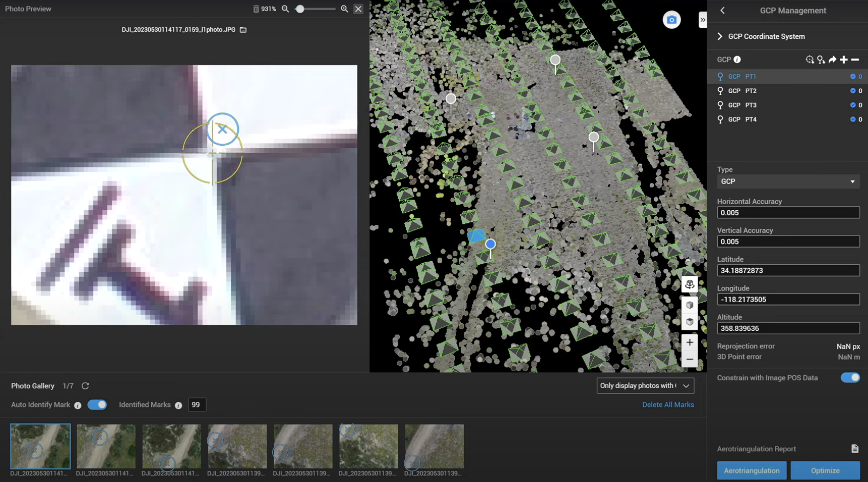Screen dimensions: 868x482
Task: Click the 931% zoom percentage text
Action: 269,9
